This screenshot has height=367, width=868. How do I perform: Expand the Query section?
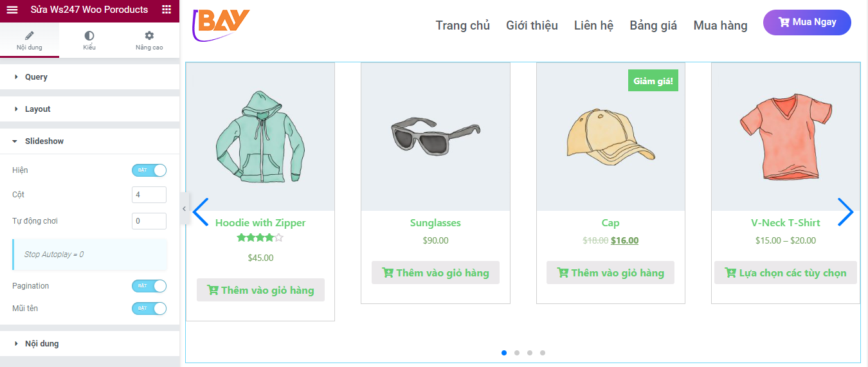(x=36, y=77)
